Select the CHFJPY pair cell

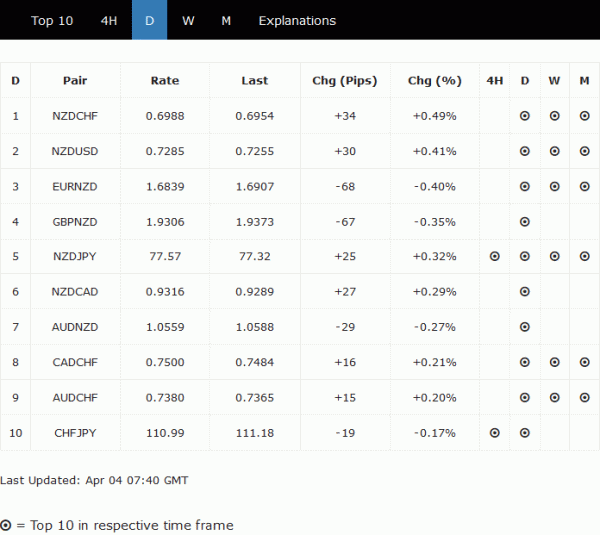(x=75, y=433)
